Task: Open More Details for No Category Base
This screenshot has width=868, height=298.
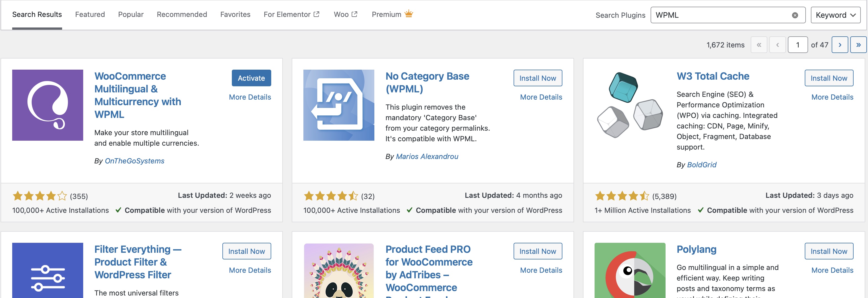Action: [x=541, y=97]
